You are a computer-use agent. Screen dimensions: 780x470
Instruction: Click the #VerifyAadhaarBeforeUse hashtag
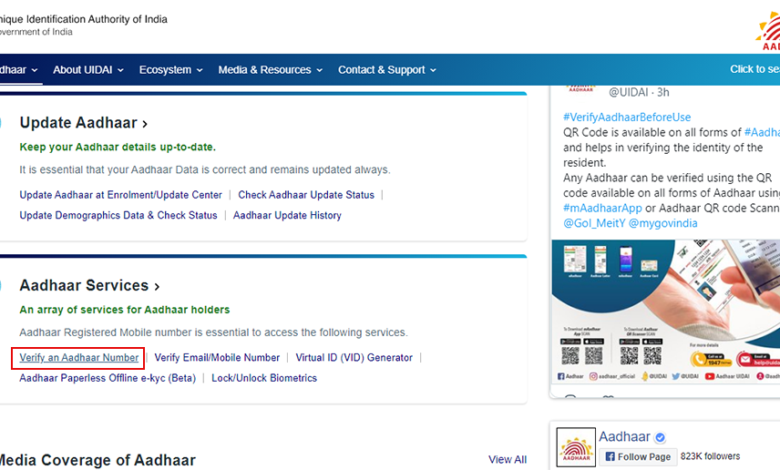pos(627,117)
